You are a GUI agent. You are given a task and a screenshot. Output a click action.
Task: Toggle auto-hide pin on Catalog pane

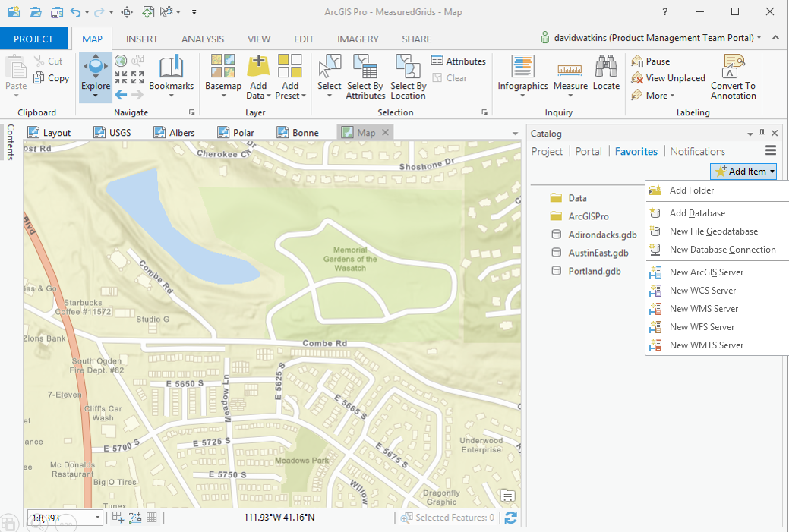[762, 134]
